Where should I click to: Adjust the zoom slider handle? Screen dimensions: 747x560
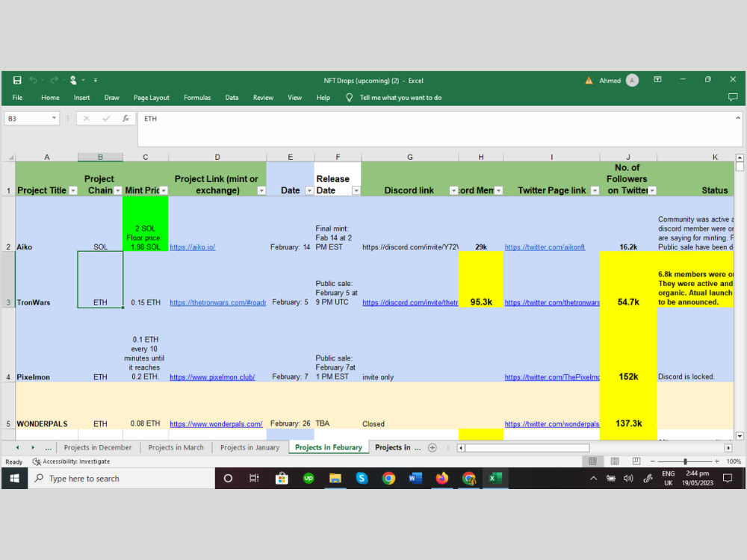tap(685, 461)
